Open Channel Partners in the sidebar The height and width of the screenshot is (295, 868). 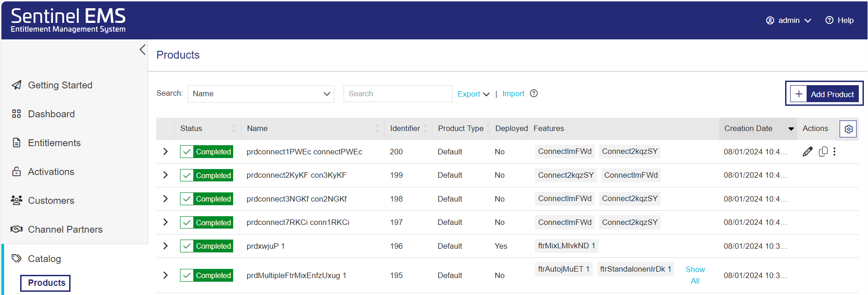(65, 229)
